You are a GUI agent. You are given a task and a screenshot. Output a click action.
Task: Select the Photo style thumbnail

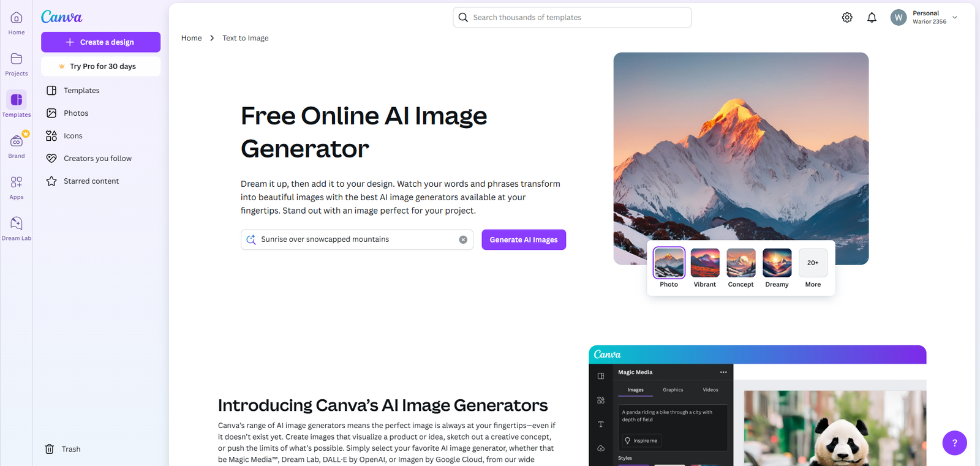click(669, 263)
